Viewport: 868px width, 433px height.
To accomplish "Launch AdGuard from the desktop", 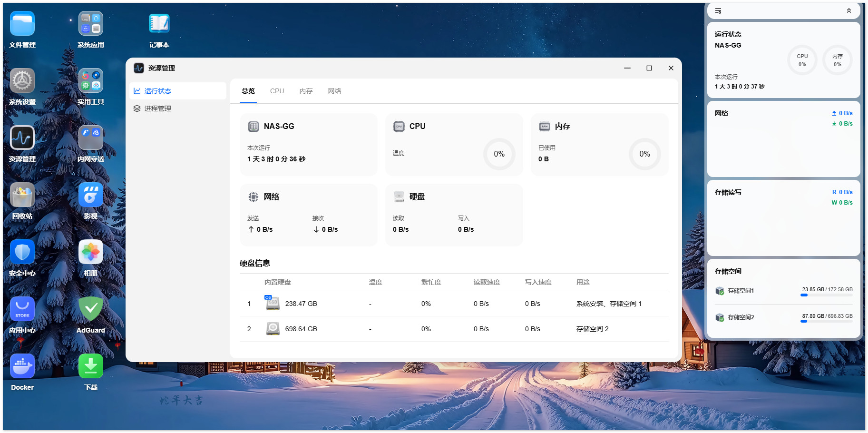I will coord(91,309).
